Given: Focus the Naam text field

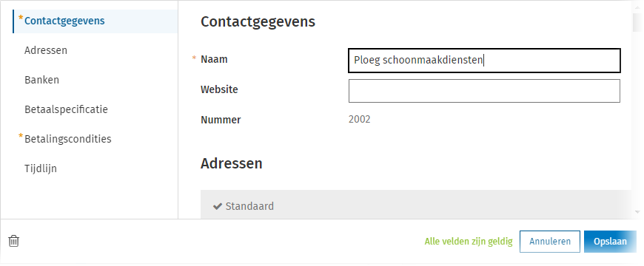Looking at the screenshot, I should [484, 61].
